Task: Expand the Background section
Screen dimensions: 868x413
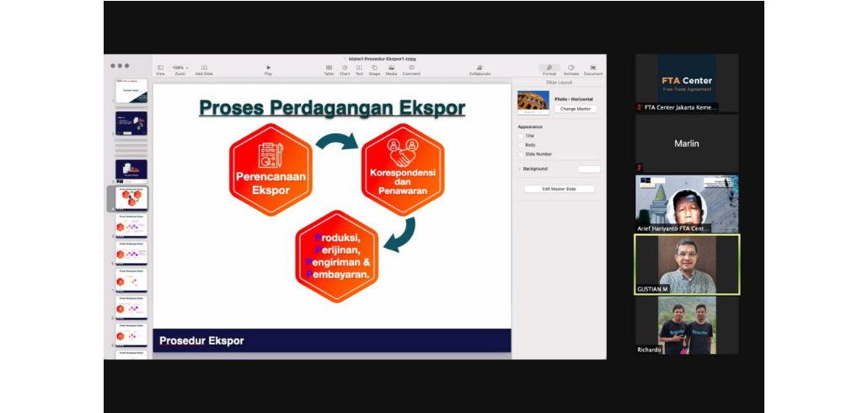Action: pos(520,169)
